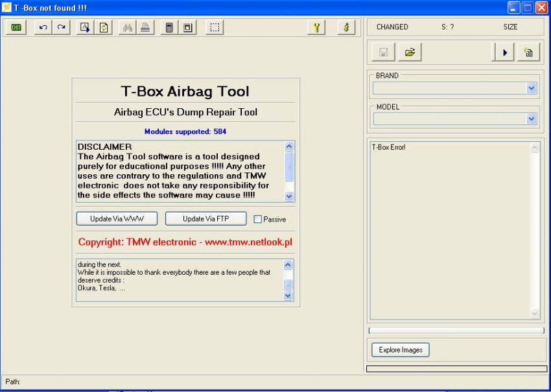Click the binoculars find icon
The height and width of the screenshot is (392, 551).
click(x=127, y=27)
